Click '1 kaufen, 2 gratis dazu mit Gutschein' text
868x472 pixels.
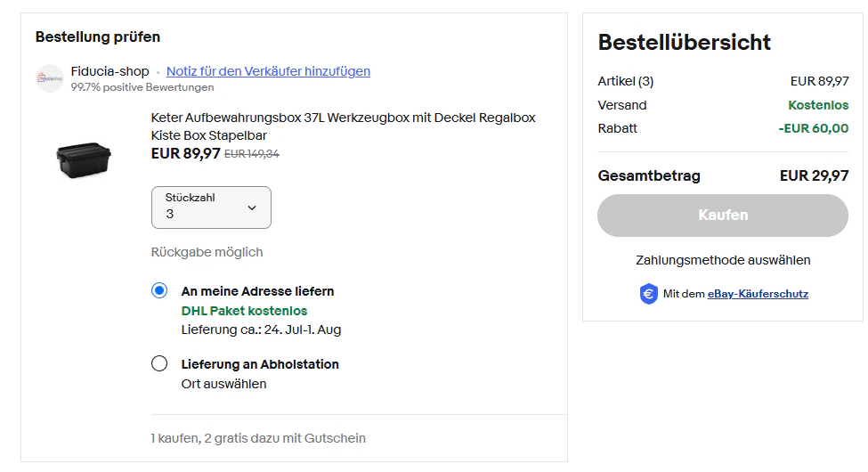point(258,438)
